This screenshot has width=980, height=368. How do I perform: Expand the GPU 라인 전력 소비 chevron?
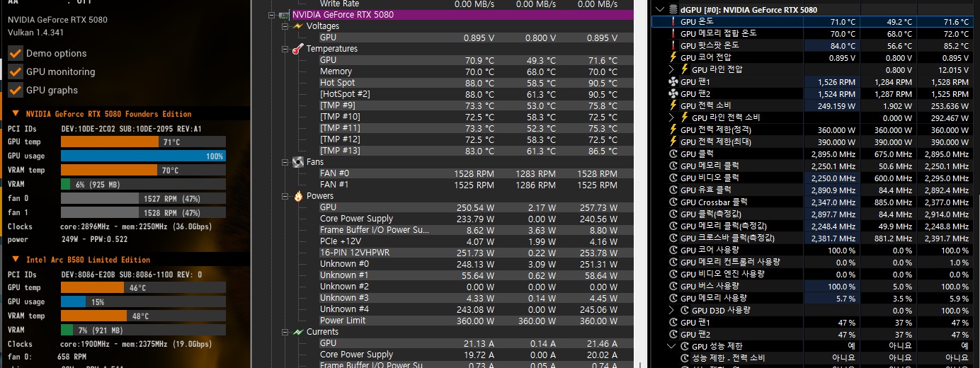click(671, 117)
